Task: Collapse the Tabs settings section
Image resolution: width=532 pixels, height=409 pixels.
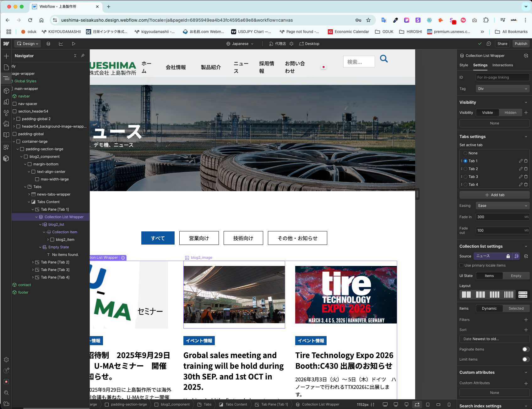Action: click(526, 137)
